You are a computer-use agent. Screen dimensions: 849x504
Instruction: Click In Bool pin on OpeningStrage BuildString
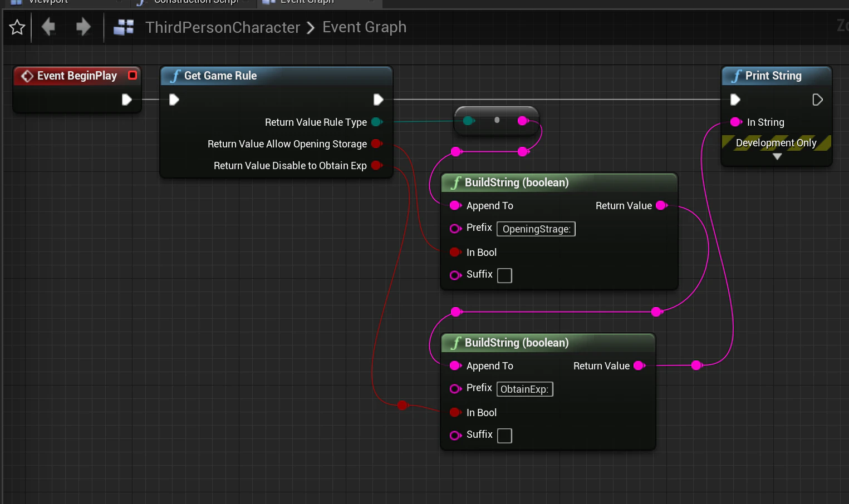coord(455,252)
